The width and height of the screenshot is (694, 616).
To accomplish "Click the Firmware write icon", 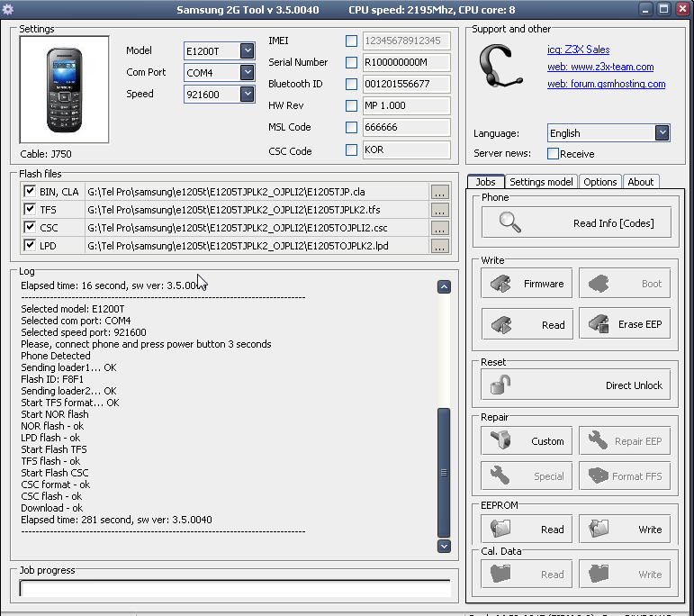I will [x=501, y=284].
